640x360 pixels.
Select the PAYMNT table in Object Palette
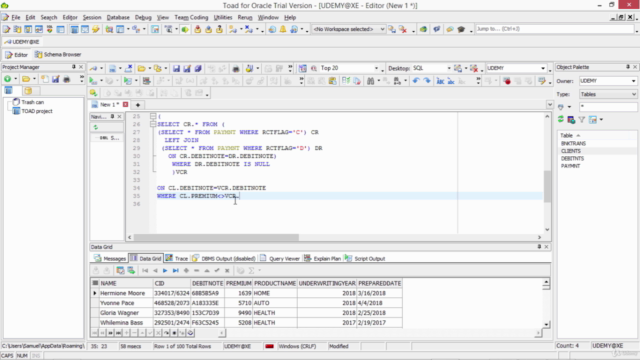(570, 166)
